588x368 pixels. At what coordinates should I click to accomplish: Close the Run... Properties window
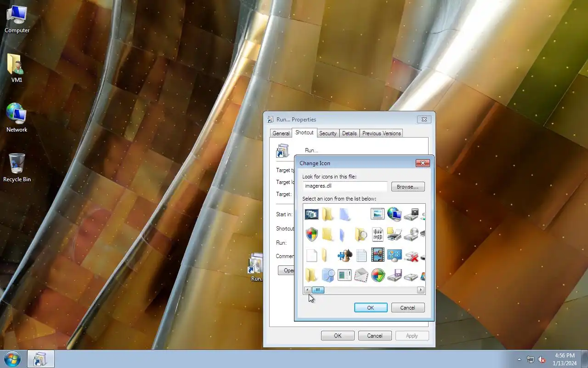click(x=424, y=119)
